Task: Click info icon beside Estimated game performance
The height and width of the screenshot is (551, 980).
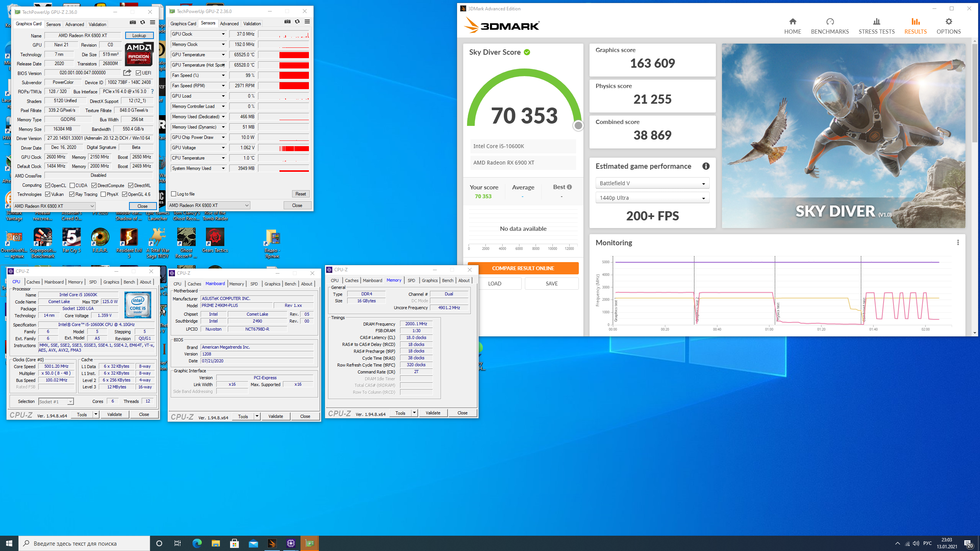Action: pyautogui.click(x=706, y=166)
